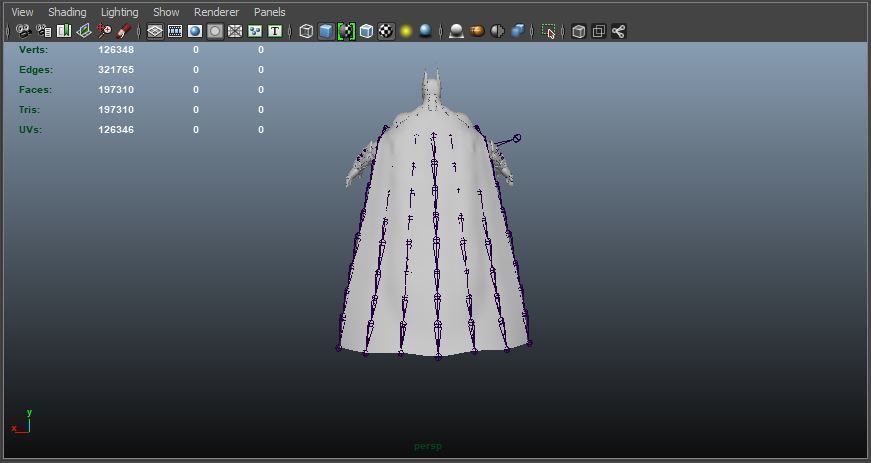The width and height of the screenshot is (871, 463).
Task: Click the camera Bookmarks icon
Action: pos(64,31)
